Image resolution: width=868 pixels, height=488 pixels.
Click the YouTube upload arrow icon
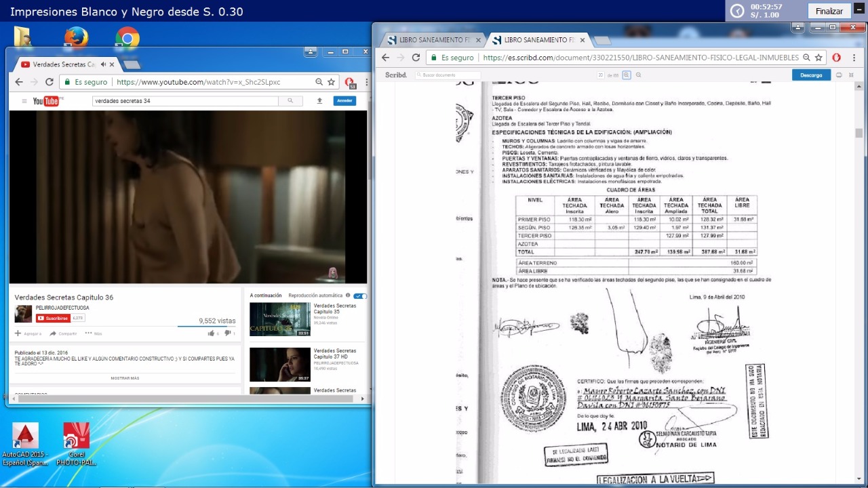point(319,101)
